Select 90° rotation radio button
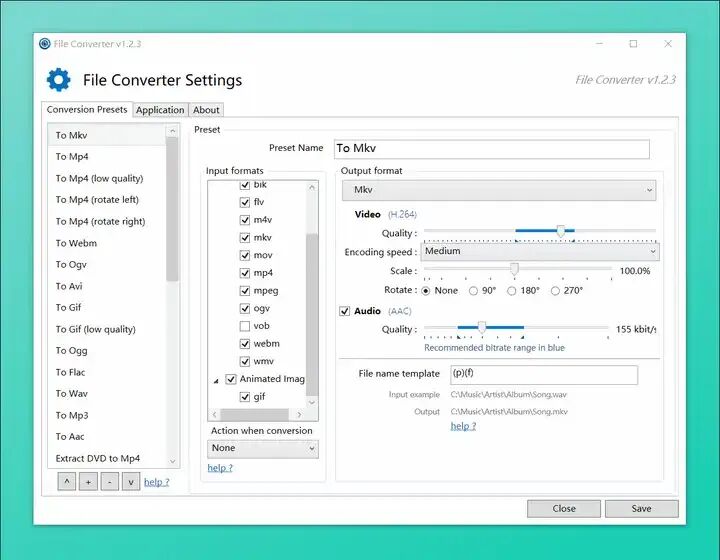The width and height of the screenshot is (720, 560). (473, 291)
